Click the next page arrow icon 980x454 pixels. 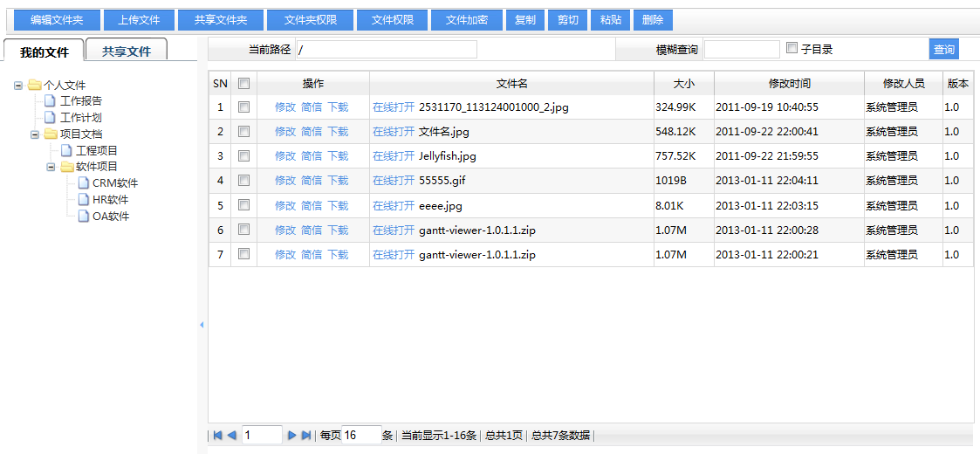click(292, 435)
